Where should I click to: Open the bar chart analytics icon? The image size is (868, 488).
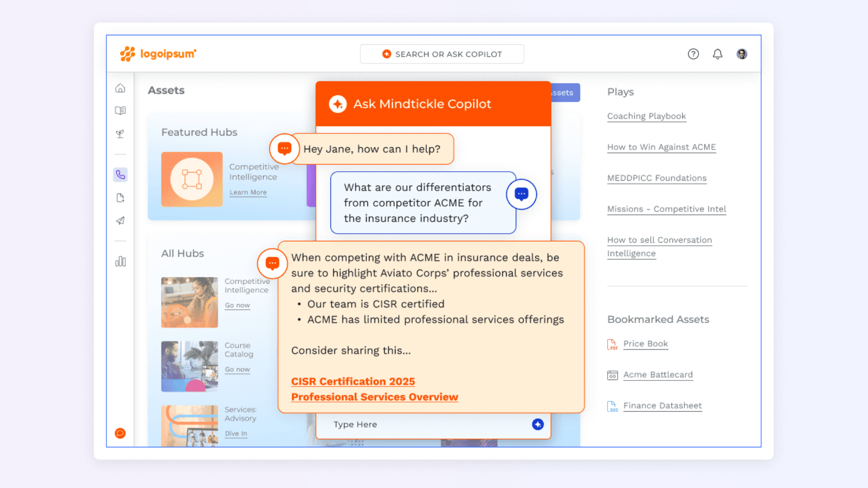click(120, 262)
